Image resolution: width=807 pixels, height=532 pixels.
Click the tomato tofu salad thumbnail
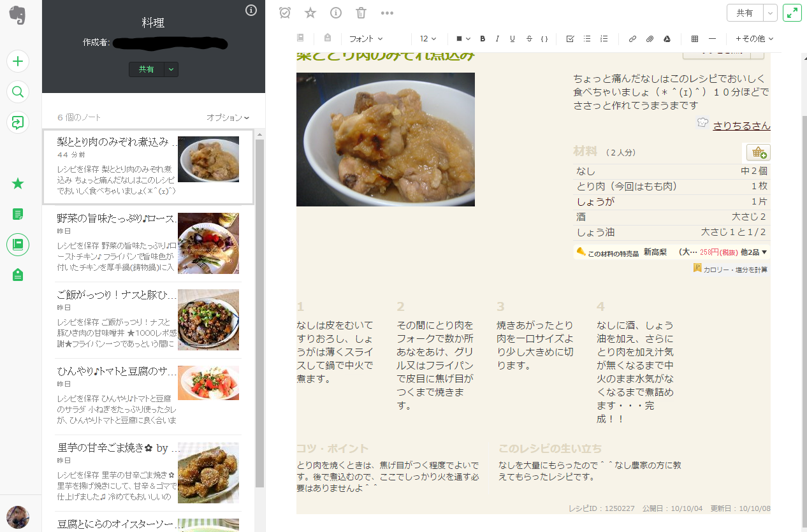pos(208,383)
